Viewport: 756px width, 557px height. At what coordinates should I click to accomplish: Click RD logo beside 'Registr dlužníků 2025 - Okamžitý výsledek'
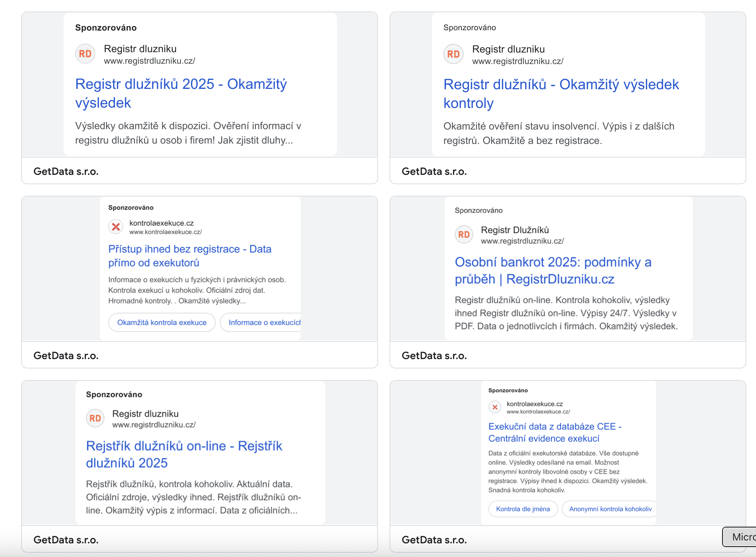[85, 54]
